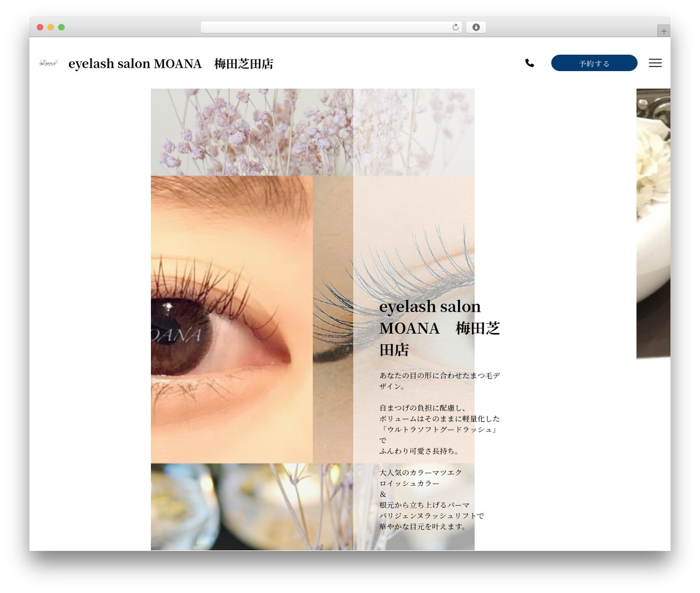Click the text 自まつげの負担に配慮し、
Image resolution: width=700 pixels, height=593 pixels.
[423, 408]
